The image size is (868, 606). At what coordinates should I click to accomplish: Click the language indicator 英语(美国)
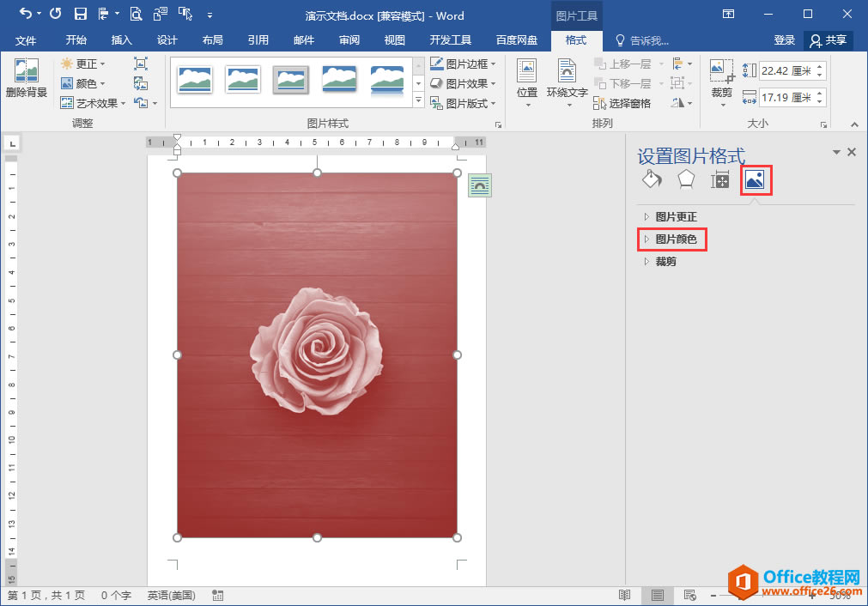pos(172,596)
